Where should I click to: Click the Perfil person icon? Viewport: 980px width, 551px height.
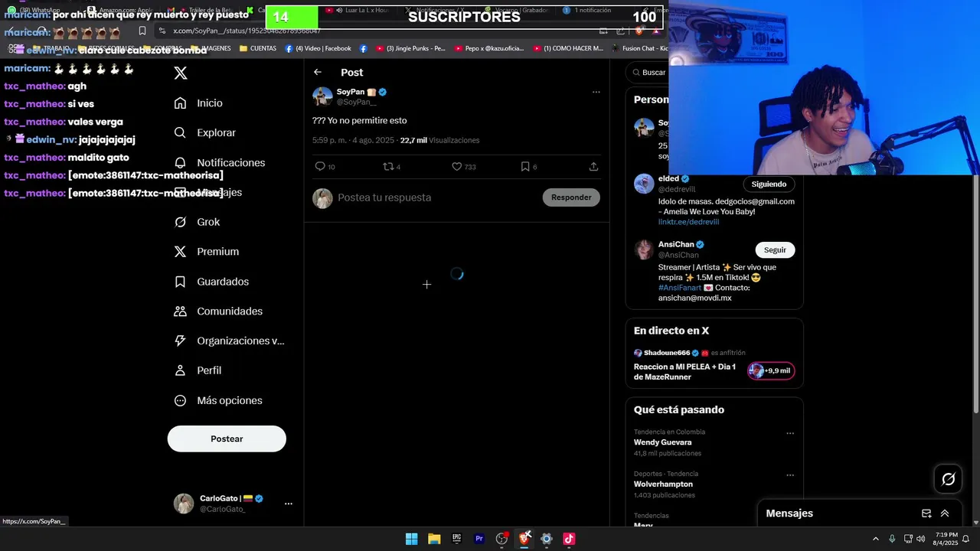click(x=180, y=370)
